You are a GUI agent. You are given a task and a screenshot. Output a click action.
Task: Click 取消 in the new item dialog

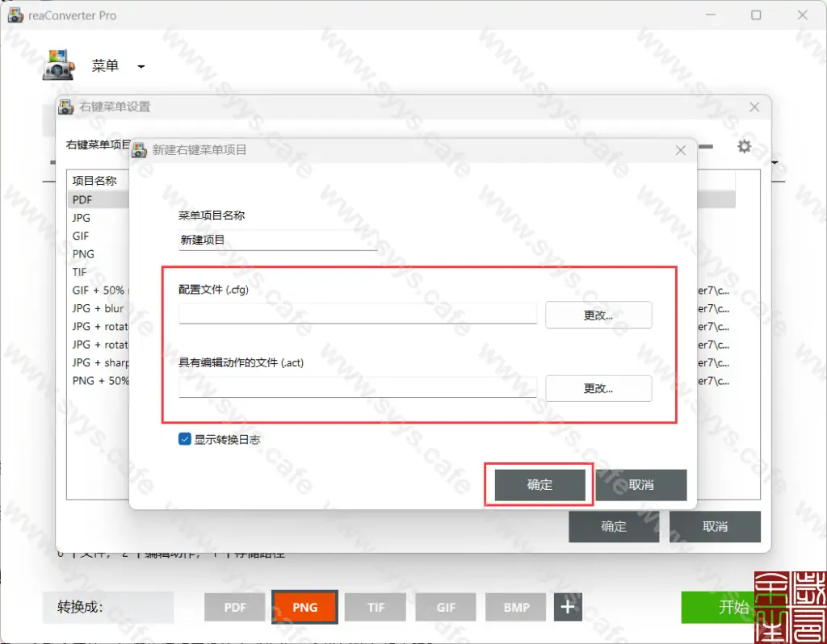(641, 485)
